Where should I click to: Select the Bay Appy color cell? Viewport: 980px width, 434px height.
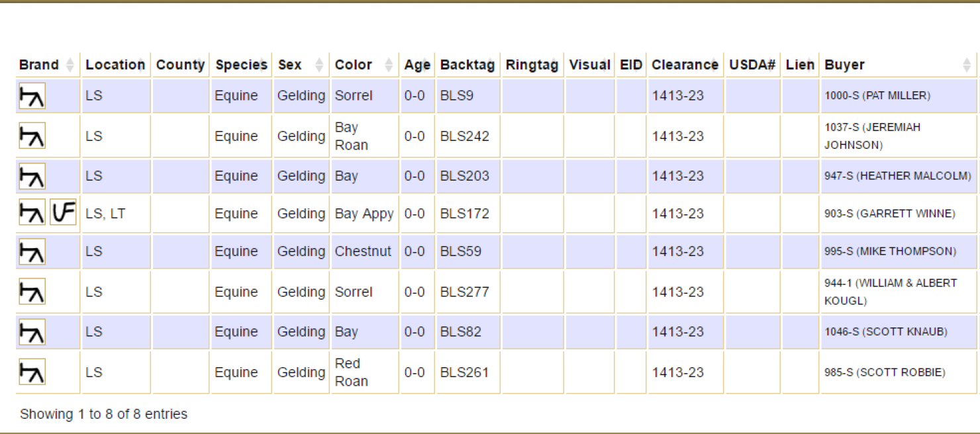pos(365,214)
